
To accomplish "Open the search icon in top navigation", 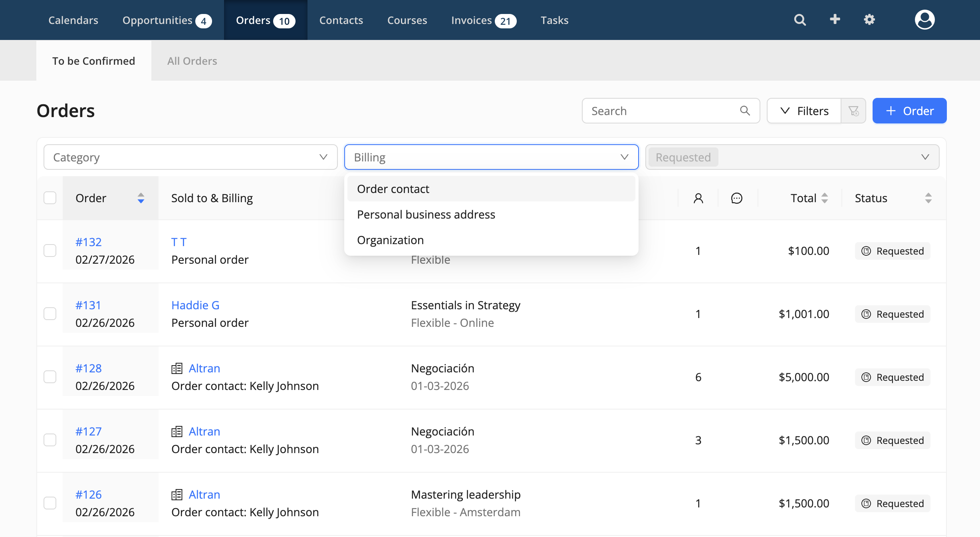I will pyautogui.click(x=800, y=20).
